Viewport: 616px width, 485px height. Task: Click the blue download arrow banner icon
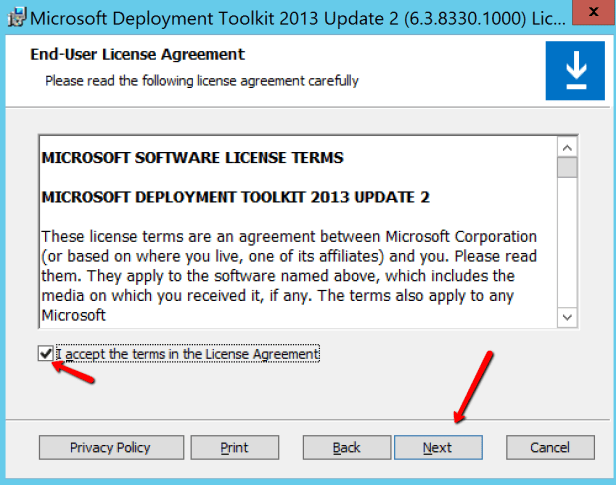[x=574, y=70]
